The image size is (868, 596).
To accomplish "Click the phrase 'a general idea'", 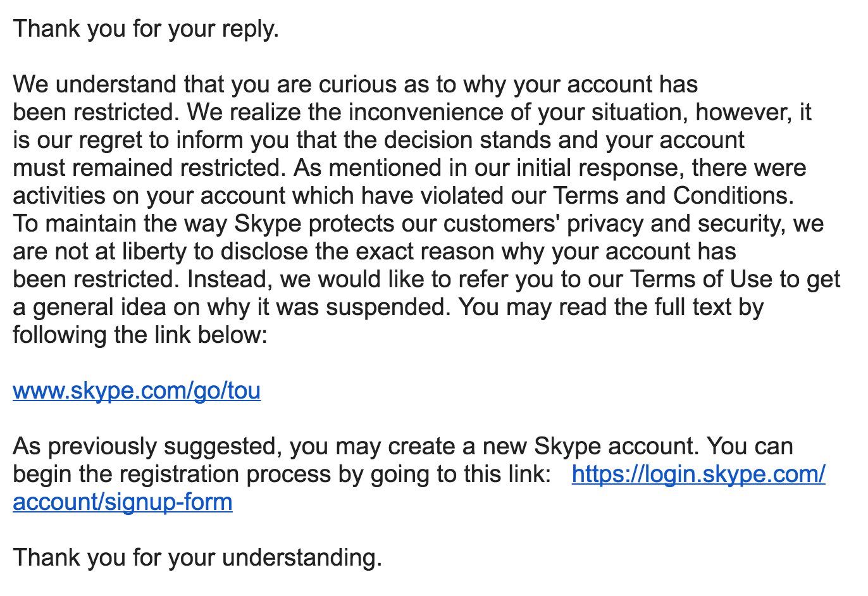I will 89,307.
